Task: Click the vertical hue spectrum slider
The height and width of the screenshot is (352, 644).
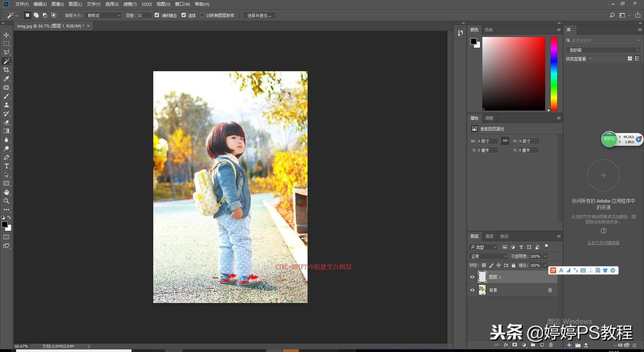Action: (x=554, y=74)
